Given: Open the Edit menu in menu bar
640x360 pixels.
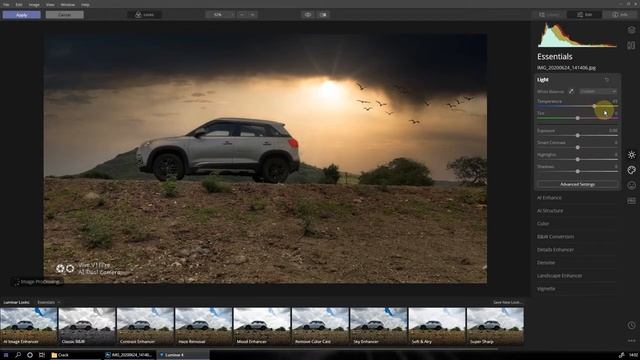Looking at the screenshot, I should [x=19, y=4].
